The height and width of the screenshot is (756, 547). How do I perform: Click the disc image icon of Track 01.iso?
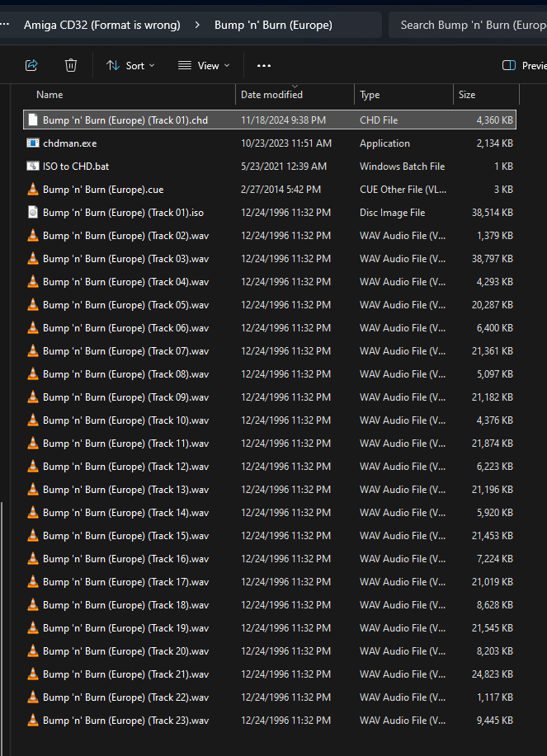coord(33,212)
